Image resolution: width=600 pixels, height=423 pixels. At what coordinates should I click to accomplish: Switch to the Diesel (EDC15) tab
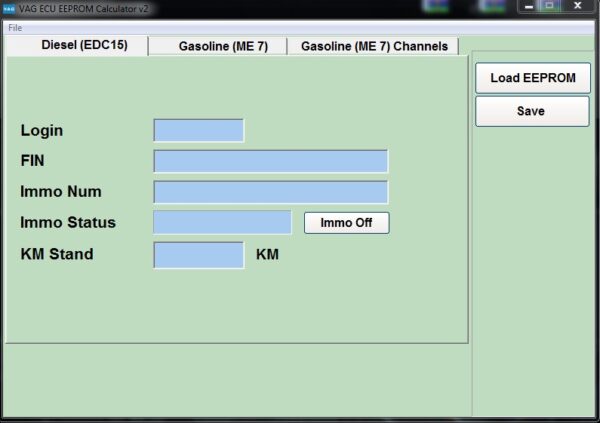[77, 46]
